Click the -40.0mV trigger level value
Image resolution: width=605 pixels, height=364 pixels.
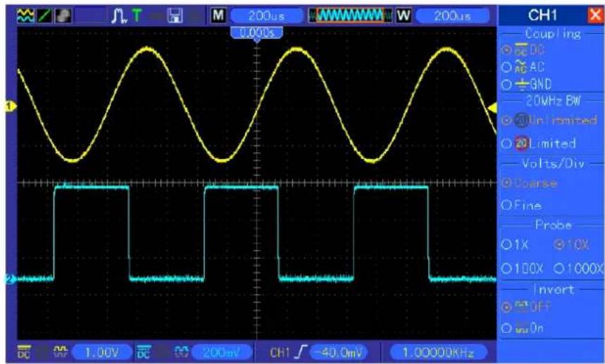tap(339, 353)
